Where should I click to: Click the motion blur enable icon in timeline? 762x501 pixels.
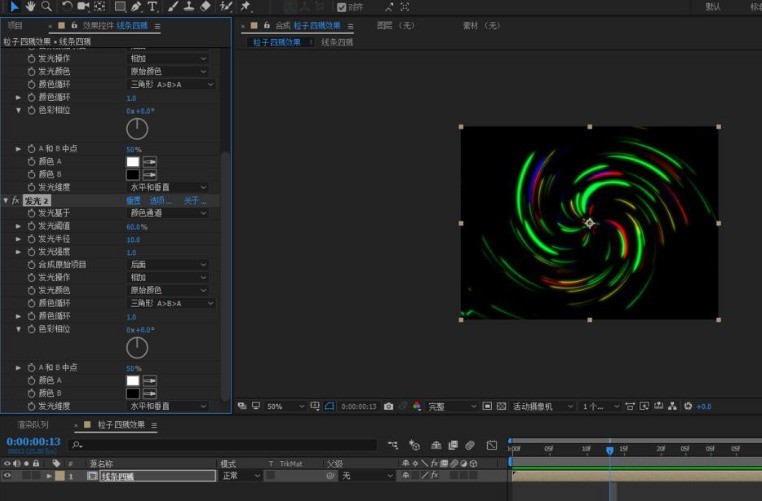469,445
